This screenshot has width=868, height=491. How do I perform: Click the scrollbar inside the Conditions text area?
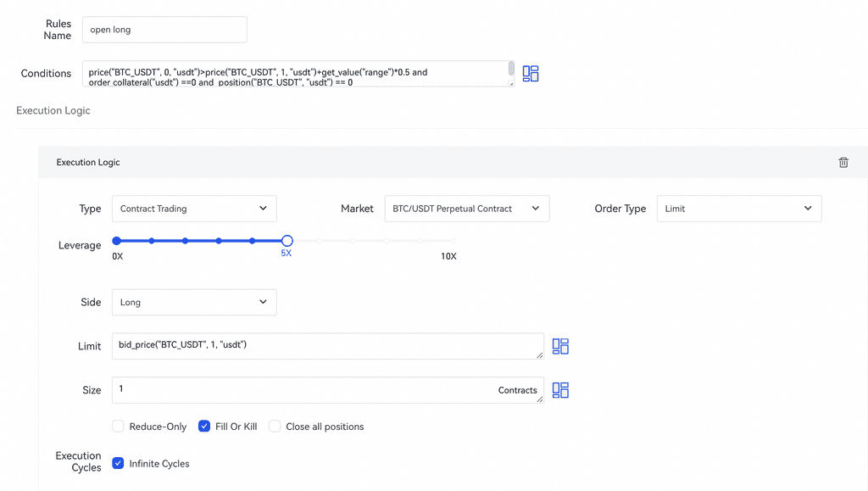(x=511, y=70)
